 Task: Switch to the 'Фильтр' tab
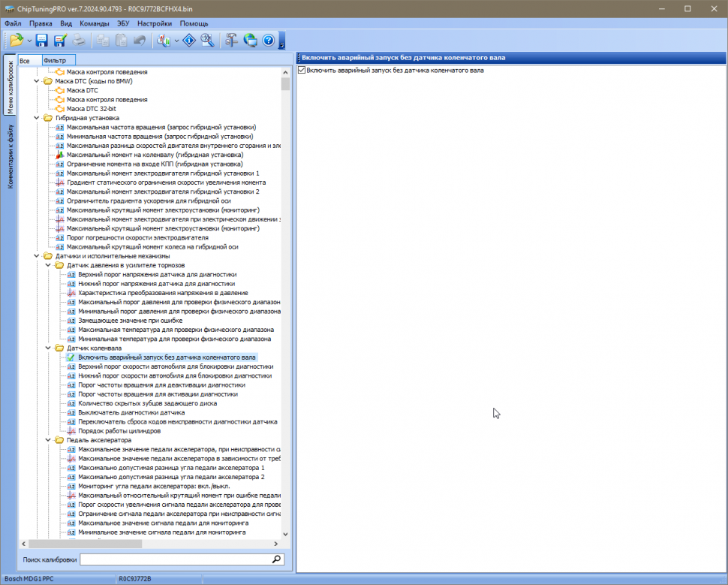[55, 60]
